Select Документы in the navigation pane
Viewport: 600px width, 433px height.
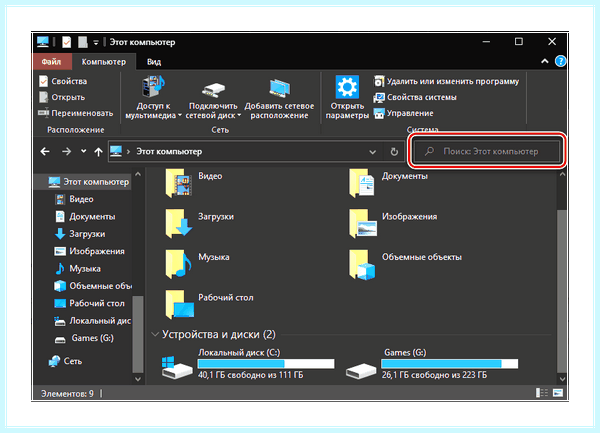[x=85, y=216]
